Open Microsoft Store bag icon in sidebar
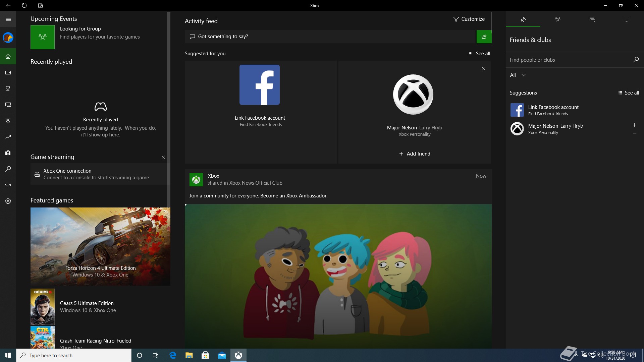 pyautogui.click(x=8, y=153)
